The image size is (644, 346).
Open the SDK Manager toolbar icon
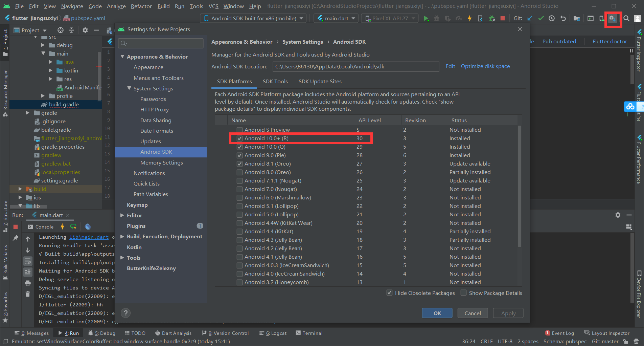[x=613, y=19]
